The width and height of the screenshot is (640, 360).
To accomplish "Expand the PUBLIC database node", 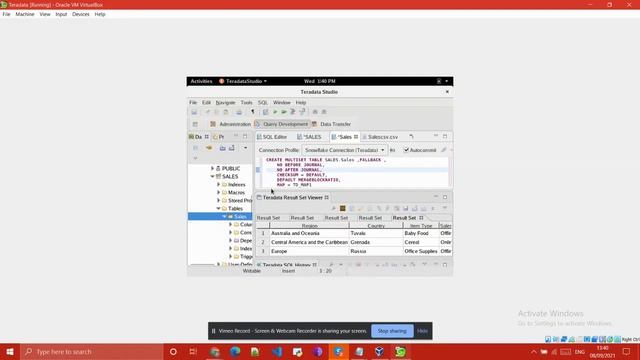I will 212,168.
